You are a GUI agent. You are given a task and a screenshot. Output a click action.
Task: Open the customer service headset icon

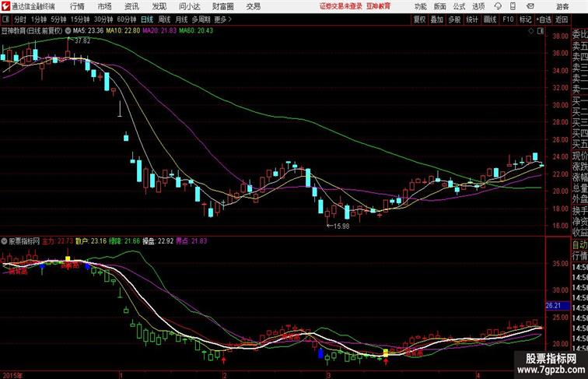(x=498, y=6)
